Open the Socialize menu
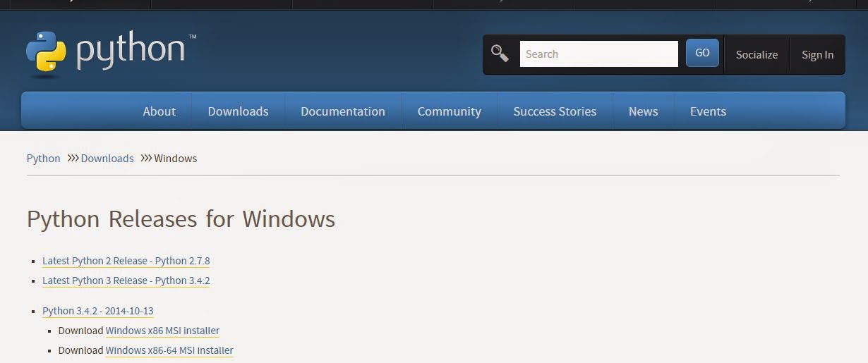The width and height of the screenshot is (868, 363). coord(757,54)
